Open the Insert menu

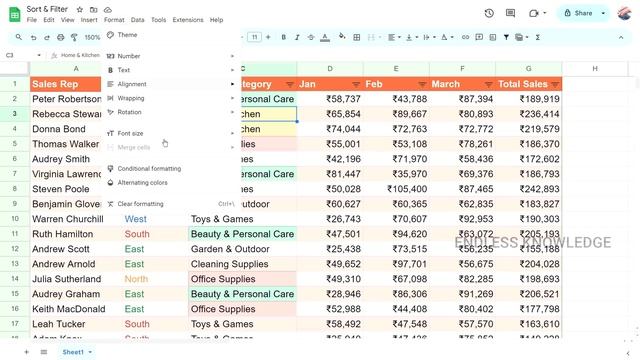pyautogui.click(x=89, y=20)
